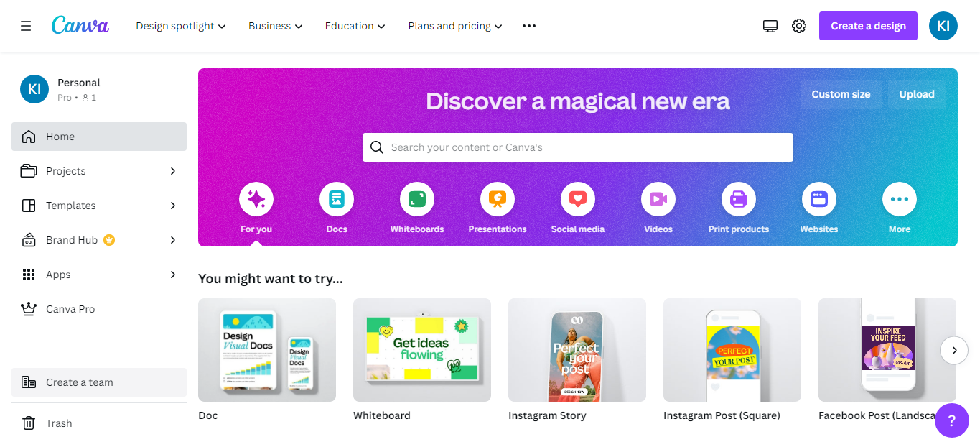This screenshot has height=447, width=980.
Task: Open the hamburger menu icon
Action: 26,26
